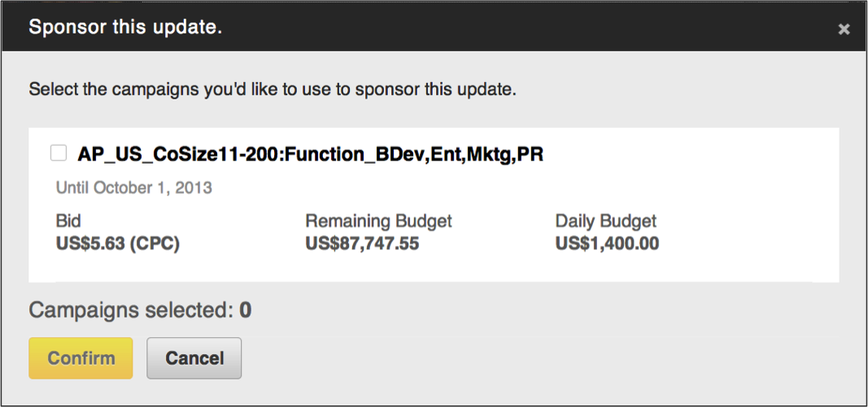
Task: Click the US$87,747.55 remaining budget value
Action: pyautogui.click(x=362, y=243)
